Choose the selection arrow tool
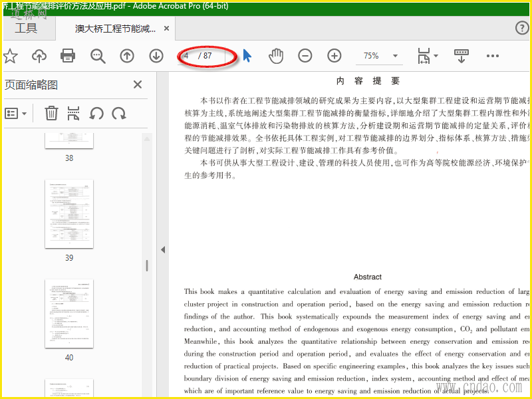The image size is (532, 399). (247, 56)
